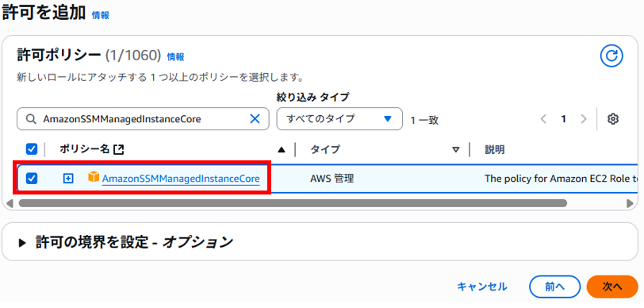
Task: Click the 説明 column header
Action: click(x=495, y=149)
